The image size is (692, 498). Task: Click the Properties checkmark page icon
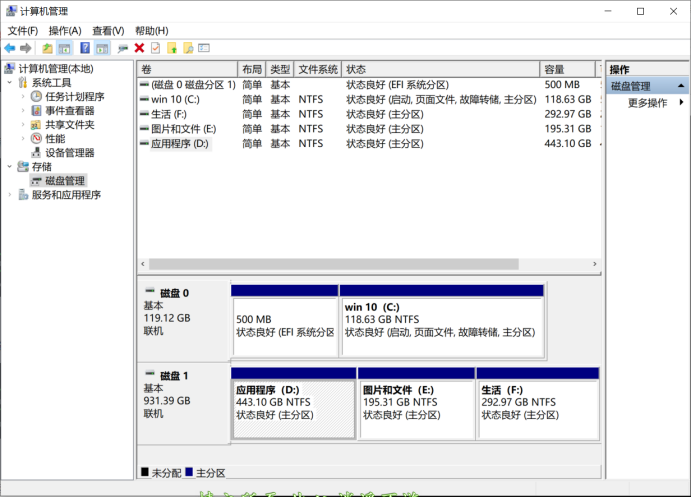(x=155, y=48)
